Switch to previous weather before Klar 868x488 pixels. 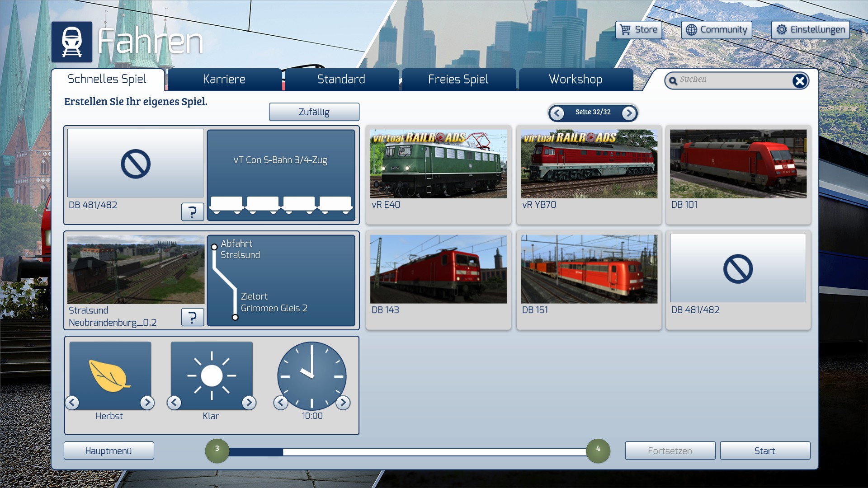[174, 402]
